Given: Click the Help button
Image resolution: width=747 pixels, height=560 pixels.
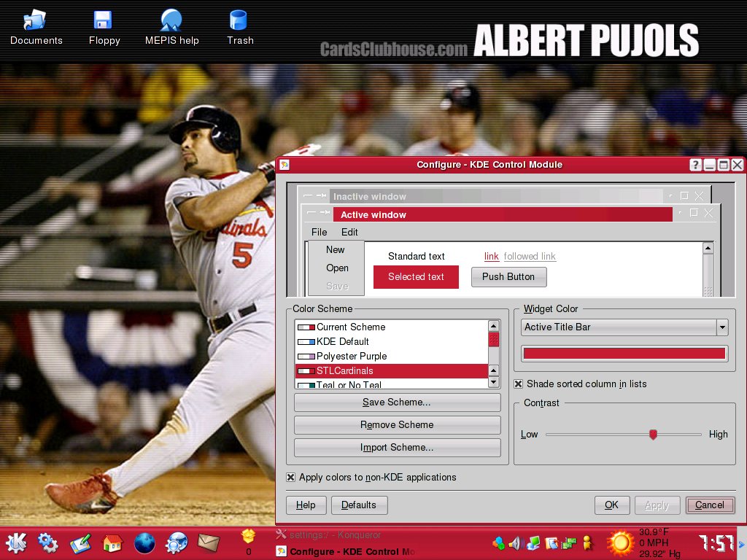Looking at the screenshot, I should (x=306, y=505).
